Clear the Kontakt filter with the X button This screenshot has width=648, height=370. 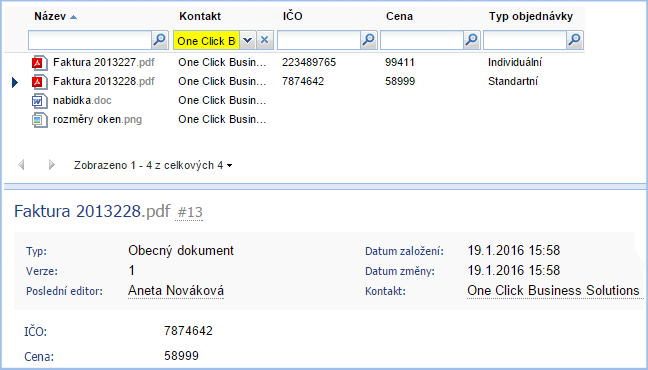point(265,40)
